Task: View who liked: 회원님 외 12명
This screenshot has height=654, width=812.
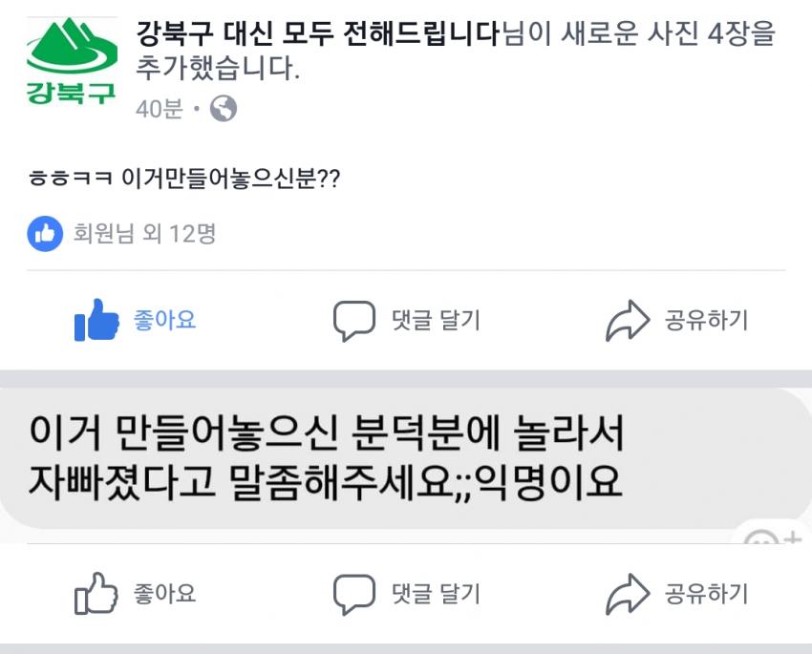Action: coord(144,233)
